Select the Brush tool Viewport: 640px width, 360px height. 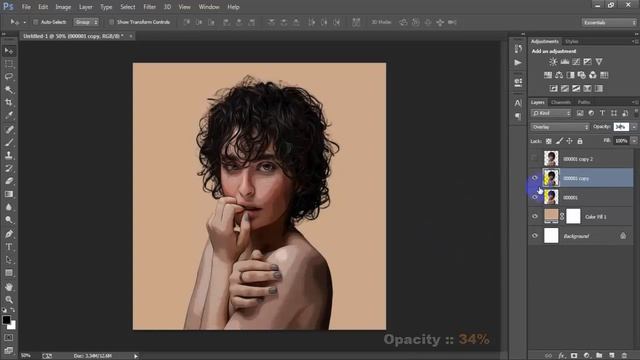click(x=9, y=142)
